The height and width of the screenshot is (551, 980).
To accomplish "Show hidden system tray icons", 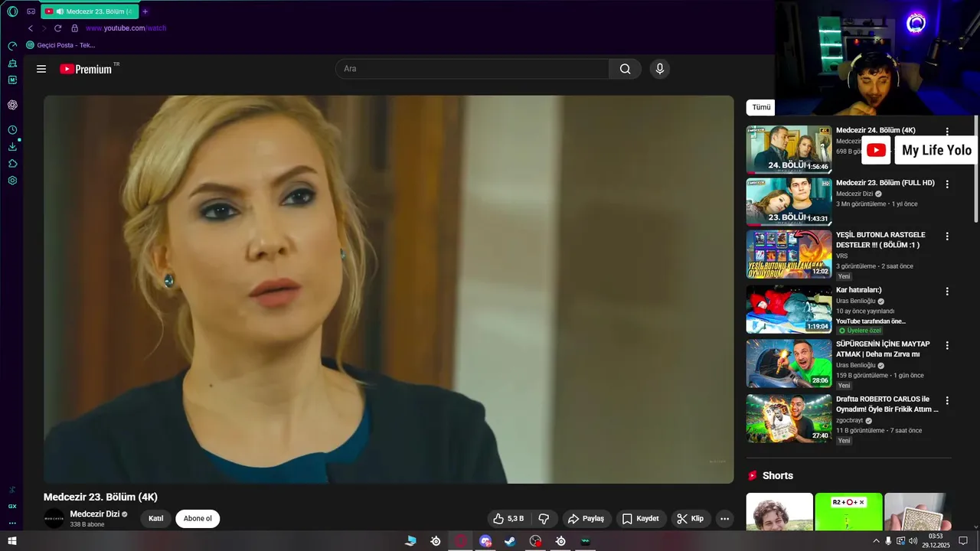I will click(x=876, y=541).
